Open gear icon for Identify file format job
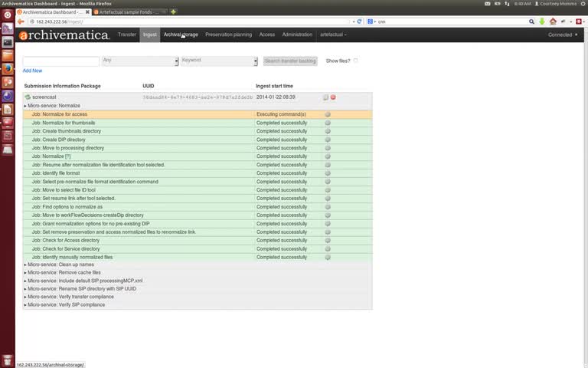Image resolution: width=588 pixels, height=368 pixels. (x=328, y=173)
